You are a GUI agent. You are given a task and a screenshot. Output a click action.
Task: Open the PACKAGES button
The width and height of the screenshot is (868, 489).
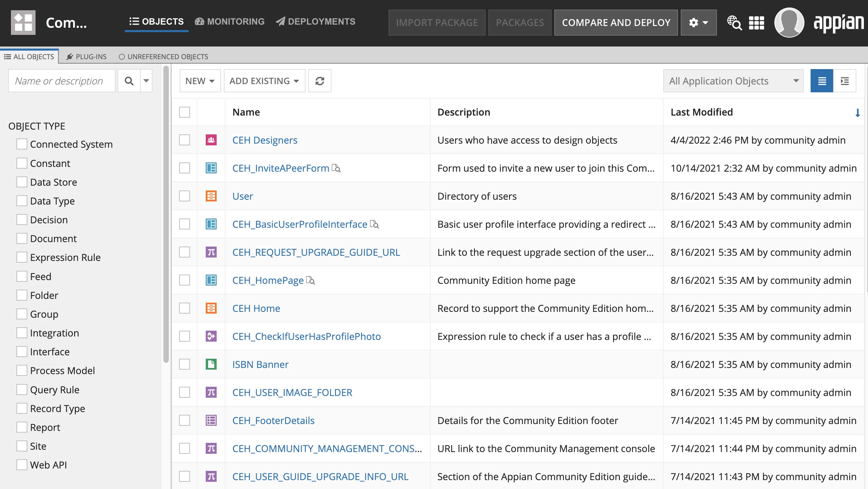(x=520, y=23)
